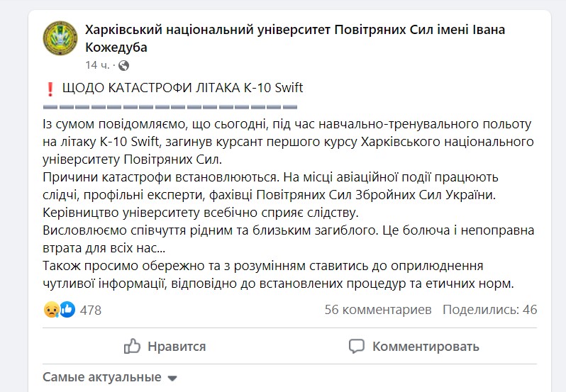
Task: Click the thumbs-up icon beside Нравится
Action: (132, 346)
